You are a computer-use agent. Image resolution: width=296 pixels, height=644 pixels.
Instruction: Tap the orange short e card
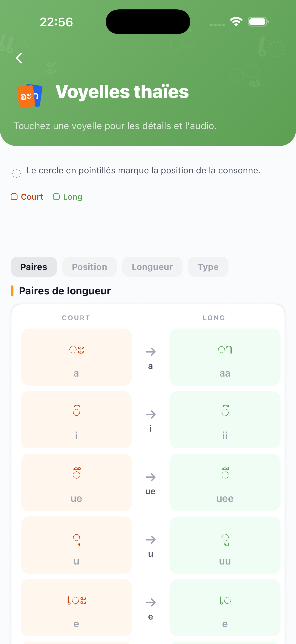coord(76,607)
